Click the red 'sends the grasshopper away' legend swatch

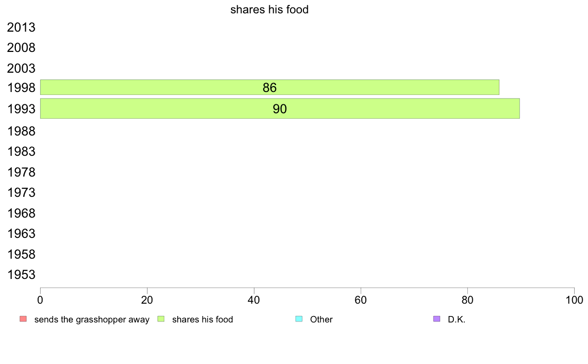pos(23,319)
